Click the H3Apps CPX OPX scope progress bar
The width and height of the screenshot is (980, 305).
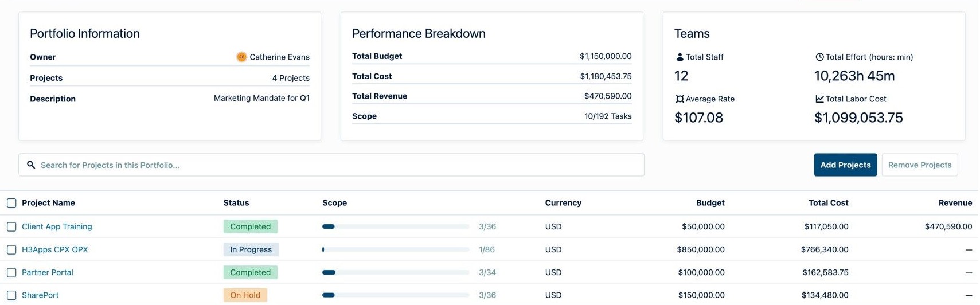pos(396,249)
